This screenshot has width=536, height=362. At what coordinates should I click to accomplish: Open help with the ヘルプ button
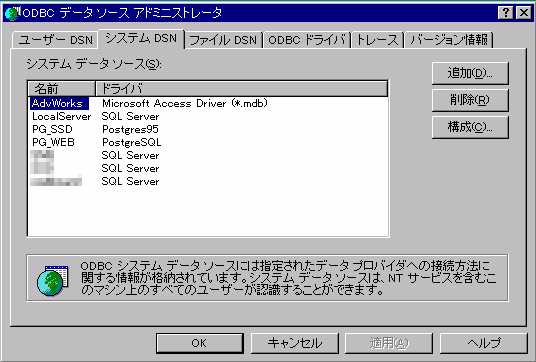(484, 343)
